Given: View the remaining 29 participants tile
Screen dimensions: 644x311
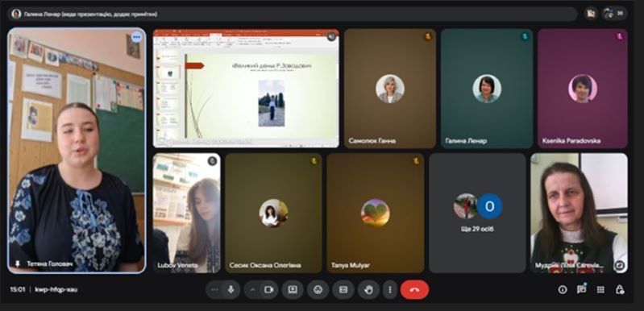Looking at the screenshot, I should tap(477, 213).
